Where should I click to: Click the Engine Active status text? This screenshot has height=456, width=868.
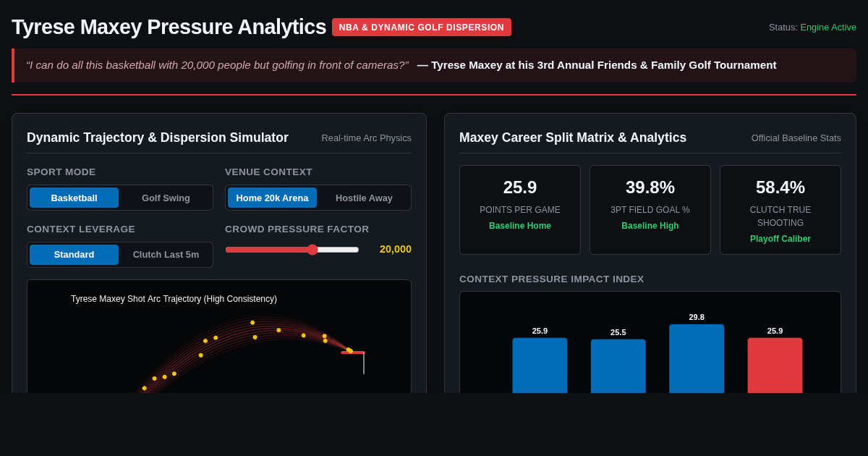[x=828, y=28]
